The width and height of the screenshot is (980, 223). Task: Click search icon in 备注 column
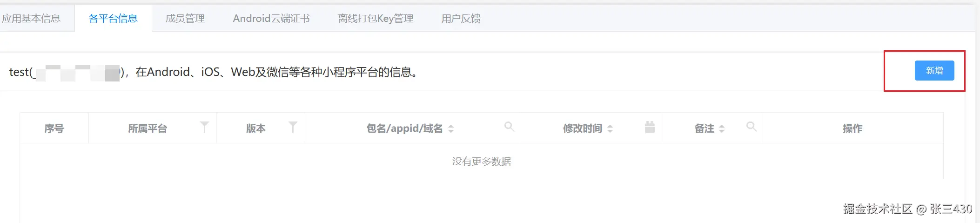coord(751,126)
